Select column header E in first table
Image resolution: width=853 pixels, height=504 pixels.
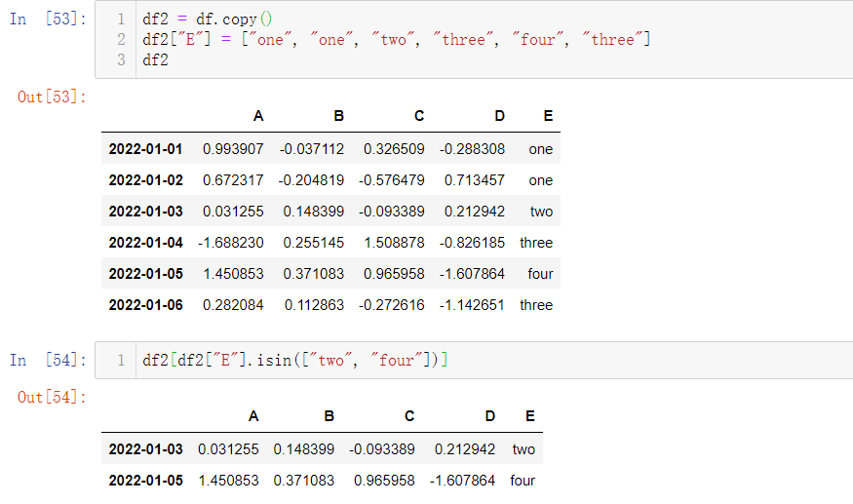tap(548, 116)
